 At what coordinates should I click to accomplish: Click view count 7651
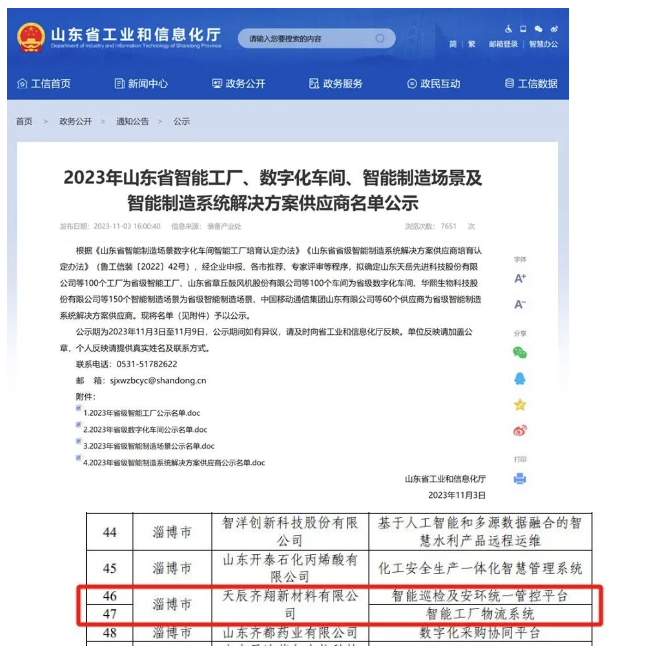pos(449,226)
